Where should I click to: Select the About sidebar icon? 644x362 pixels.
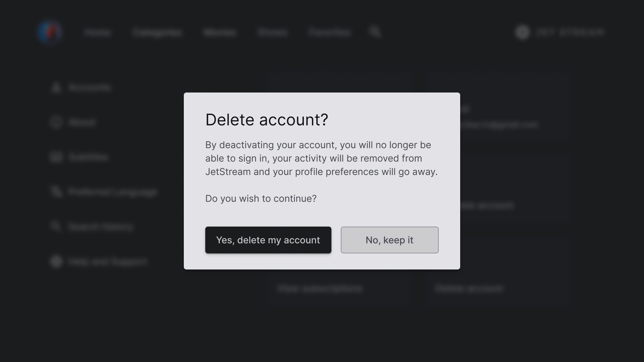pos(57,122)
